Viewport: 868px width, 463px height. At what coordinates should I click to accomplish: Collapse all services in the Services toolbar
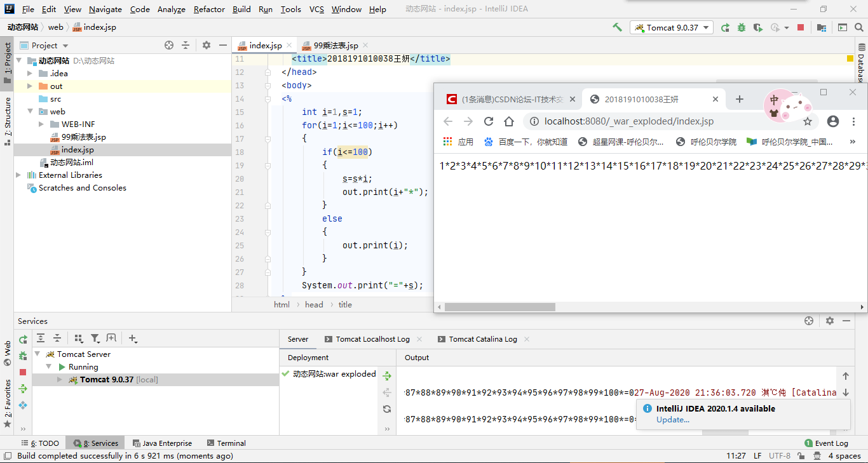(57, 339)
